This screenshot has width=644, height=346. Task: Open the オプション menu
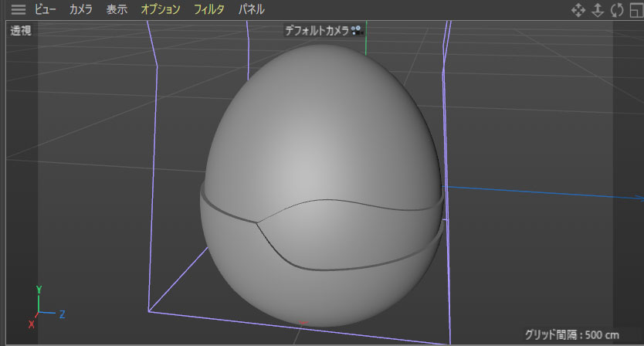[x=161, y=10]
